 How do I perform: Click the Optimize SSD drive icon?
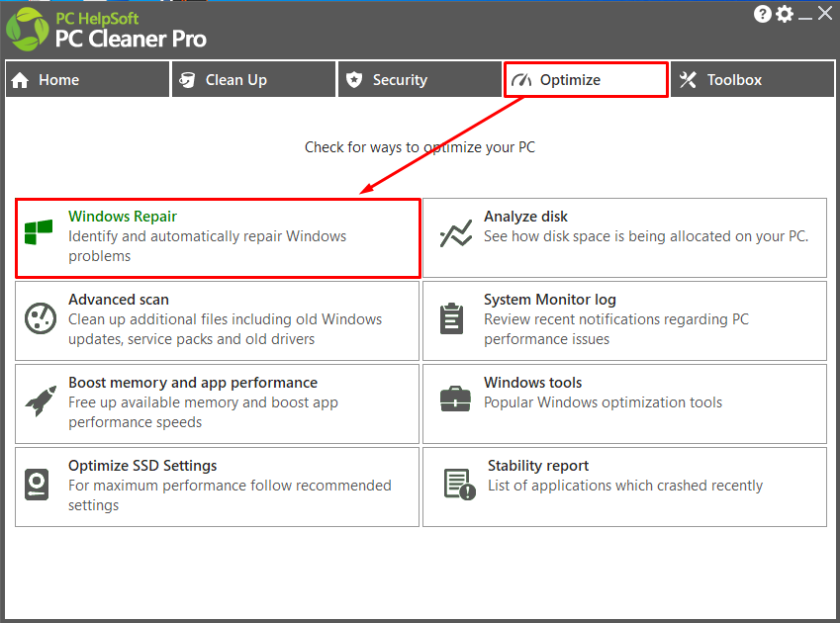(37, 485)
